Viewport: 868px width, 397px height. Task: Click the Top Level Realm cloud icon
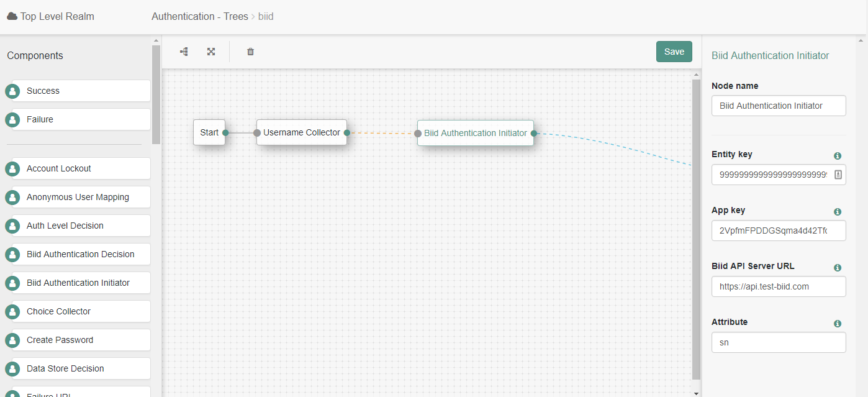click(x=12, y=16)
